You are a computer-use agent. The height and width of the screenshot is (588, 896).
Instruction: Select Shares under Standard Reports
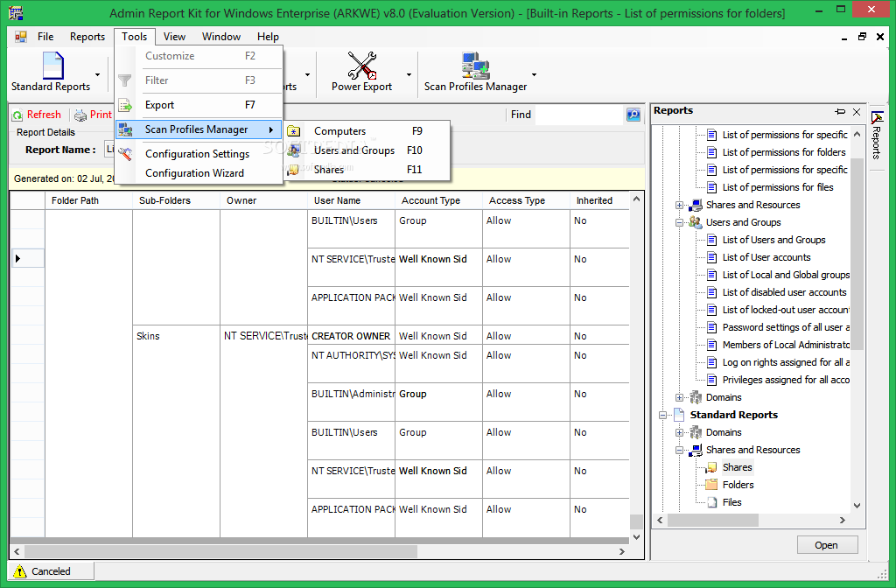coord(737,467)
